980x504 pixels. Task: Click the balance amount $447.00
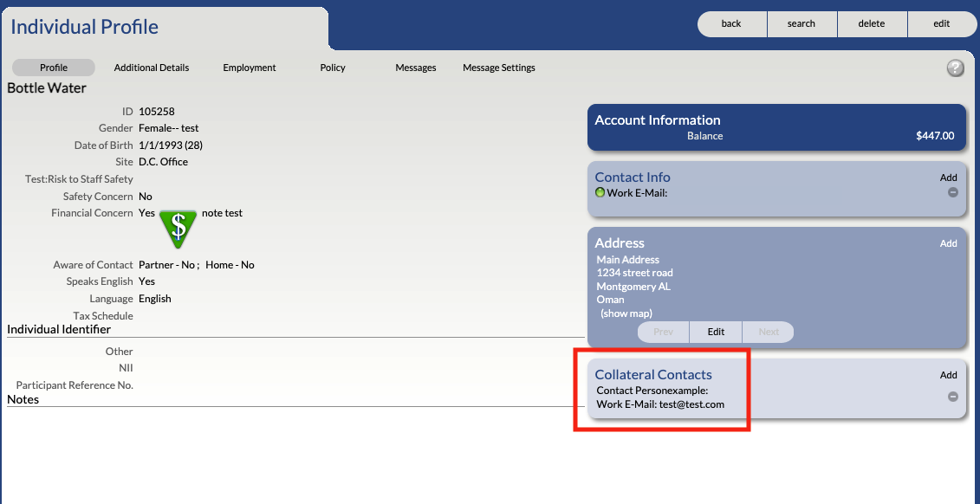(935, 135)
